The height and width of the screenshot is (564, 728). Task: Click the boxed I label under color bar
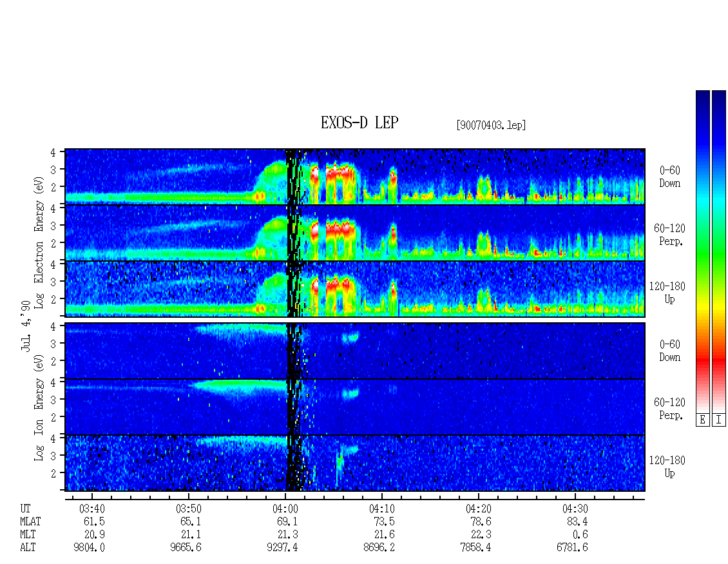(719, 420)
